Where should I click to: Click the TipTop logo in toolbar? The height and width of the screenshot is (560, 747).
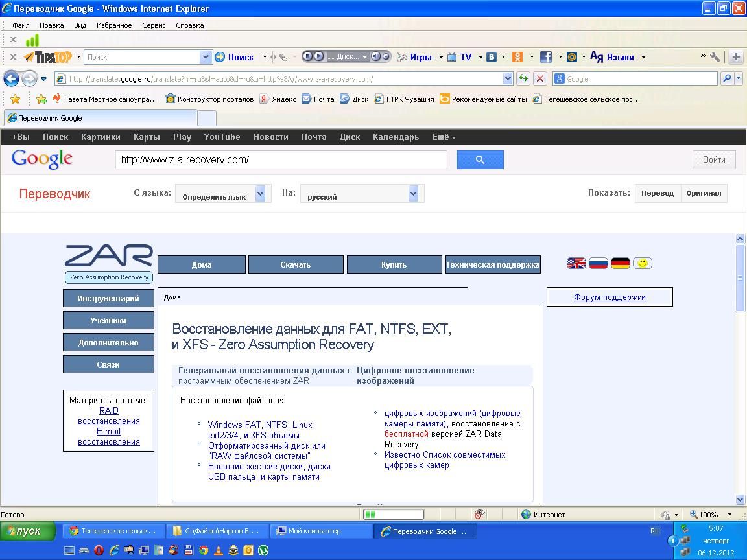[x=47, y=57]
